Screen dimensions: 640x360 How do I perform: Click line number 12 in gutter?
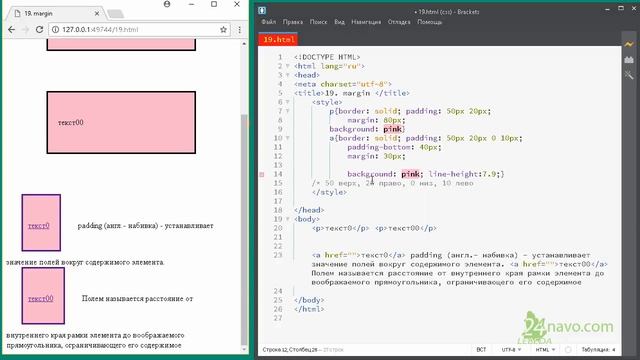click(278, 156)
